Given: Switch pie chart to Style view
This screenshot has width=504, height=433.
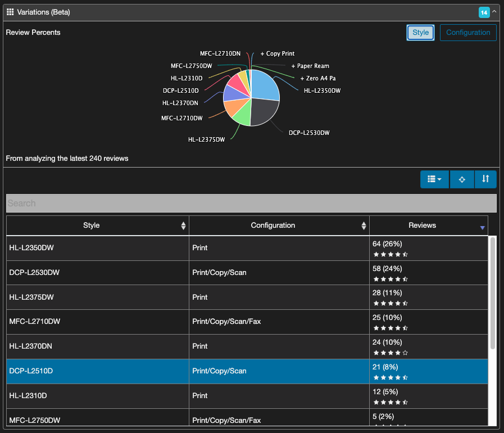Looking at the screenshot, I should point(420,33).
